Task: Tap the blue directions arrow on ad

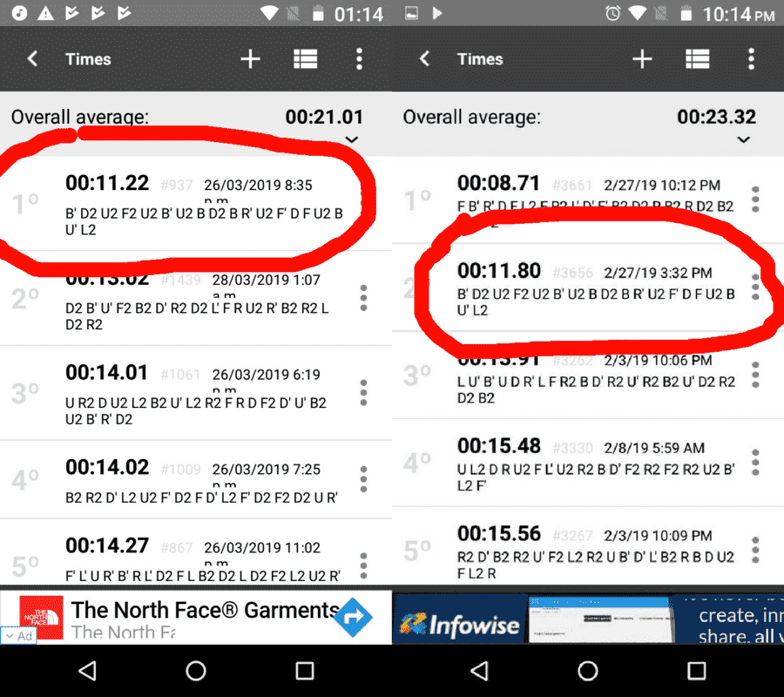Action: click(x=353, y=617)
